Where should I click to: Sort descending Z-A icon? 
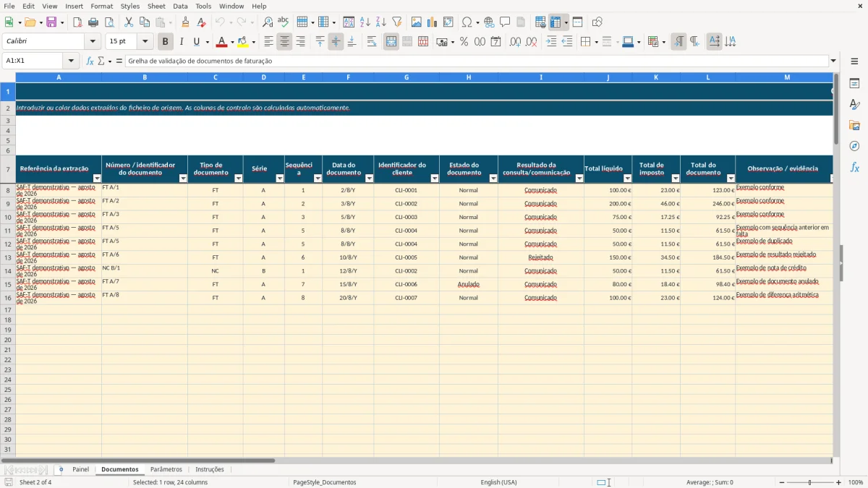[x=380, y=22]
